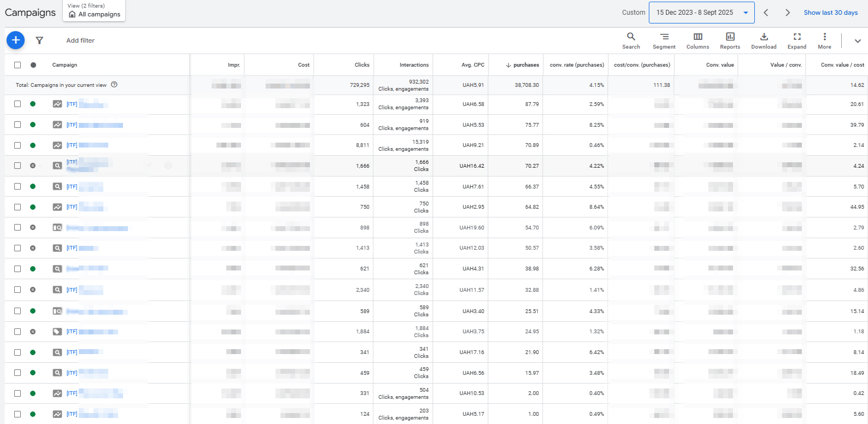Viewport: 868px width, 424px height.
Task: Click the Add filter field
Action: pyautogui.click(x=80, y=40)
